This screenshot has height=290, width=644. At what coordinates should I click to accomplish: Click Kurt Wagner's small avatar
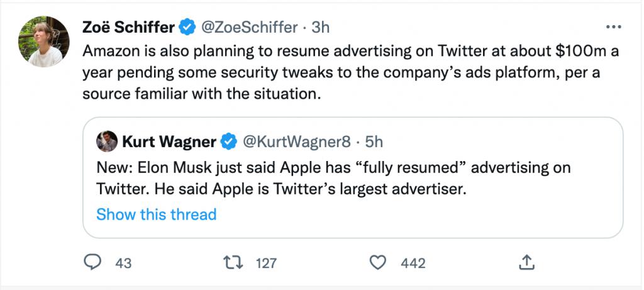[x=107, y=142]
